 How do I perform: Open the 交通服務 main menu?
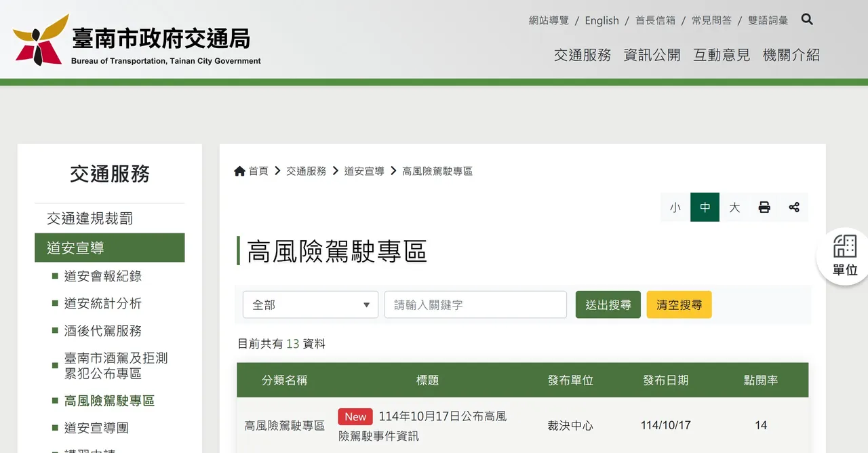point(582,55)
